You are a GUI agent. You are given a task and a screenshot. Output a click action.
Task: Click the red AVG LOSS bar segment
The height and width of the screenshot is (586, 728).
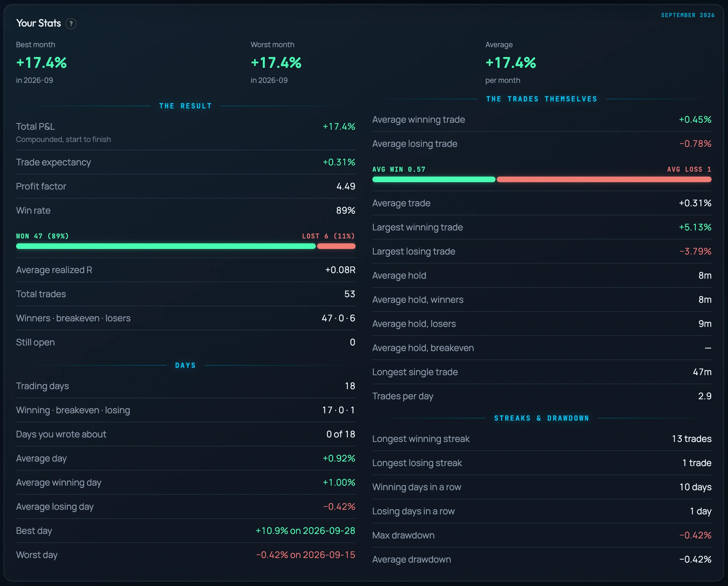point(604,179)
